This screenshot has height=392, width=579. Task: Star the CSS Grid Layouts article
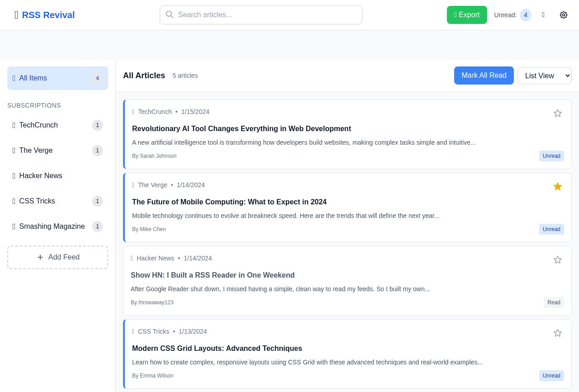click(x=557, y=333)
